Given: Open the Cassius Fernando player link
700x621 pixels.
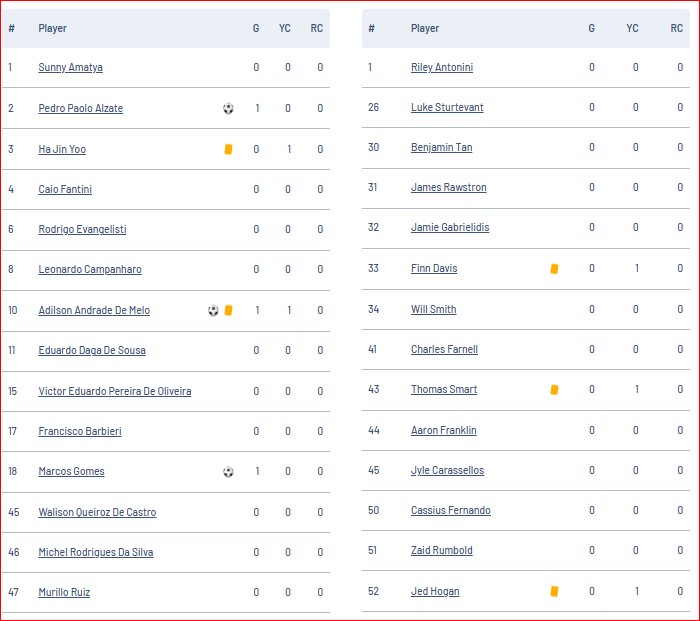Looking at the screenshot, I should [x=450, y=510].
